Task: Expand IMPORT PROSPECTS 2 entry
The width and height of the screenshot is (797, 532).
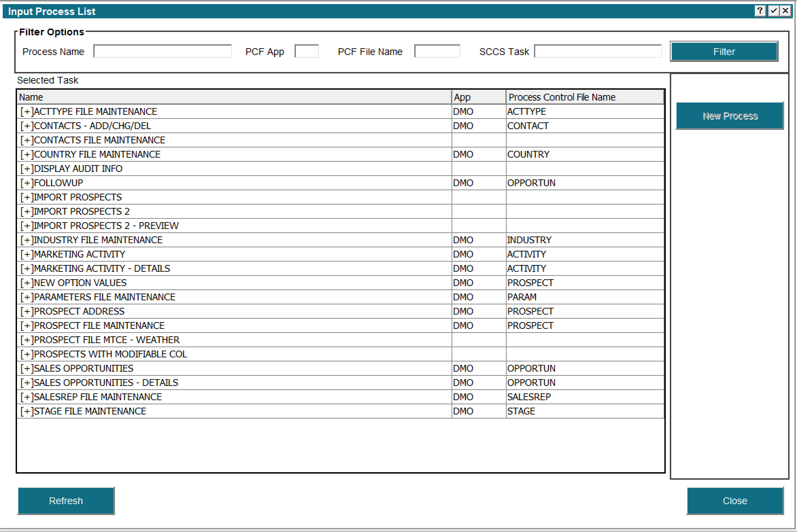Action: [27, 211]
